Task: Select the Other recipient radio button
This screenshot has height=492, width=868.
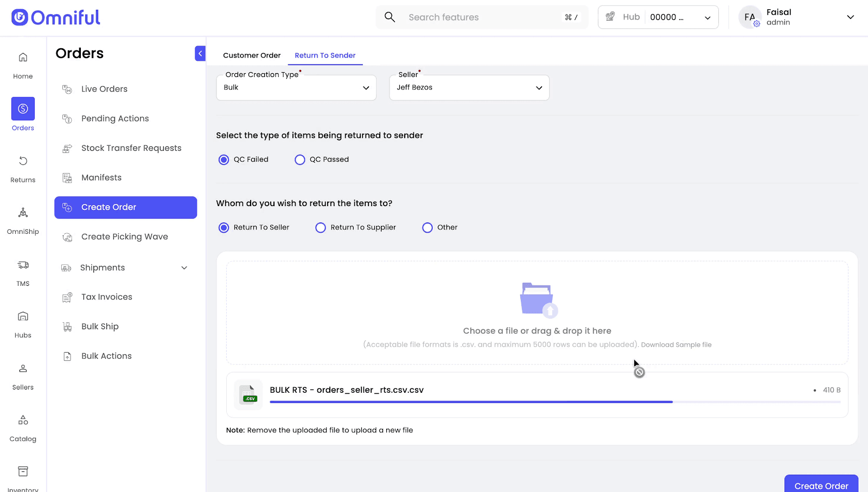Action: [x=427, y=228]
